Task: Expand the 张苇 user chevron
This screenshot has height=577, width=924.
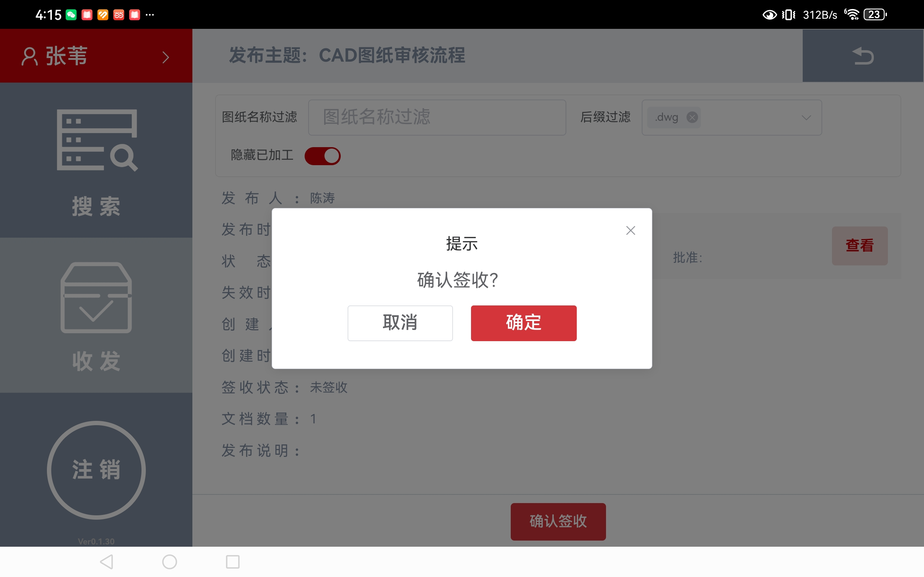Action: [x=165, y=57]
